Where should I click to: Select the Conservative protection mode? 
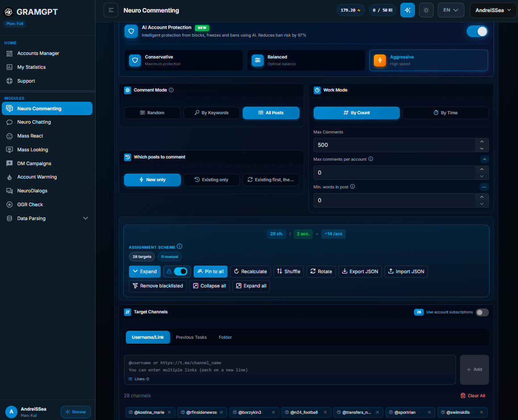tap(184, 60)
